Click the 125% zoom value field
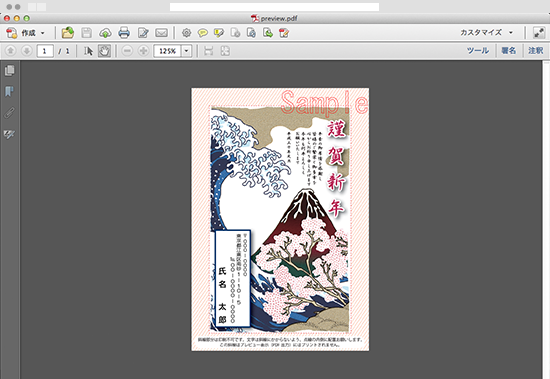This screenshot has width=550, height=379. 167,51
